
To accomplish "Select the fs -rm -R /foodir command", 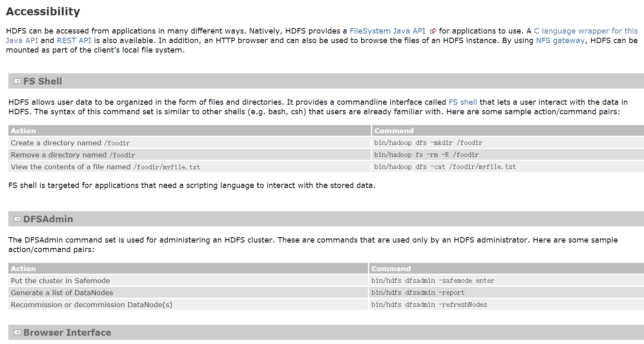I will 426,155.
